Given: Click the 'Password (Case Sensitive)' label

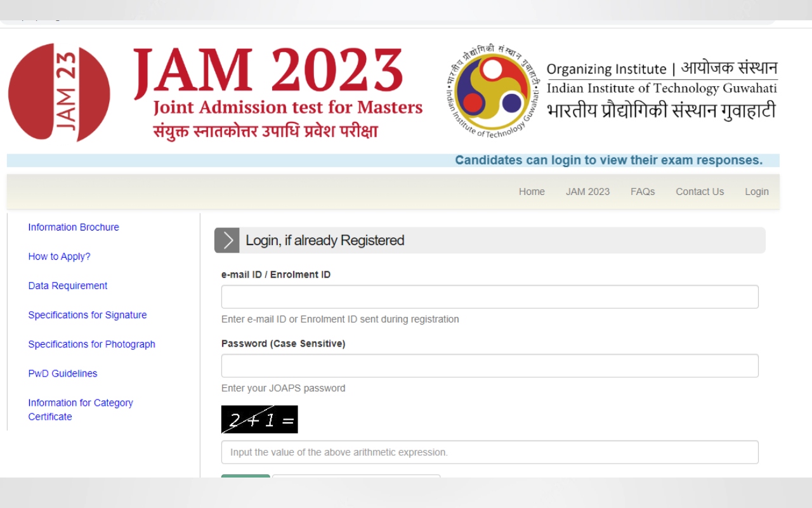Looking at the screenshot, I should [x=283, y=344].
